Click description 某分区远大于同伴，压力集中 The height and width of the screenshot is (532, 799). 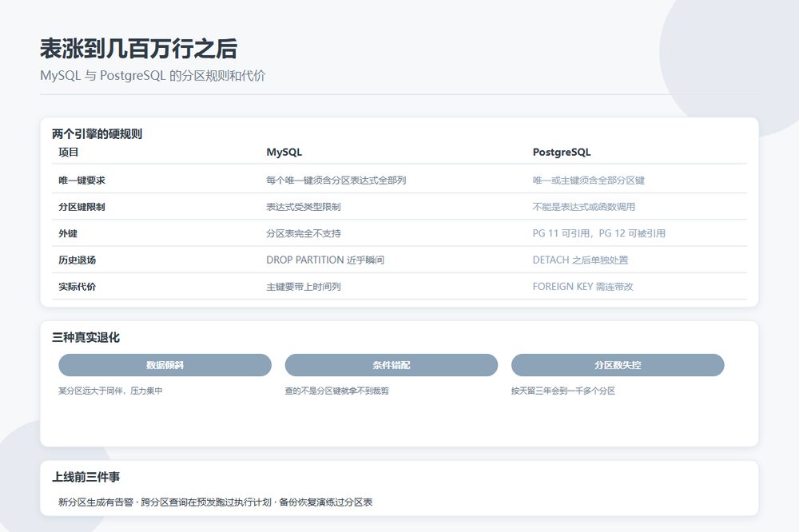(110, 391)
